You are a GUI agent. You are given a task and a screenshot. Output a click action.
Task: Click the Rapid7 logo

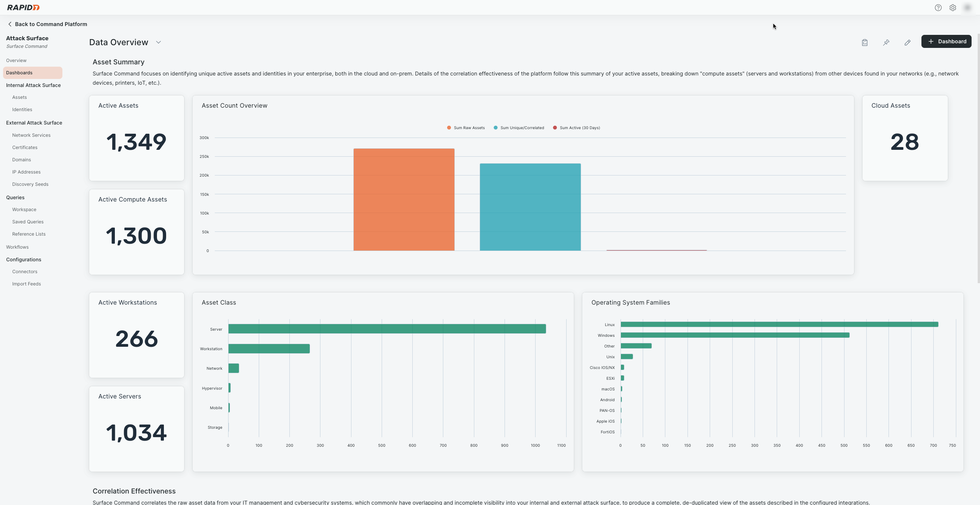(x=23, y=8)
